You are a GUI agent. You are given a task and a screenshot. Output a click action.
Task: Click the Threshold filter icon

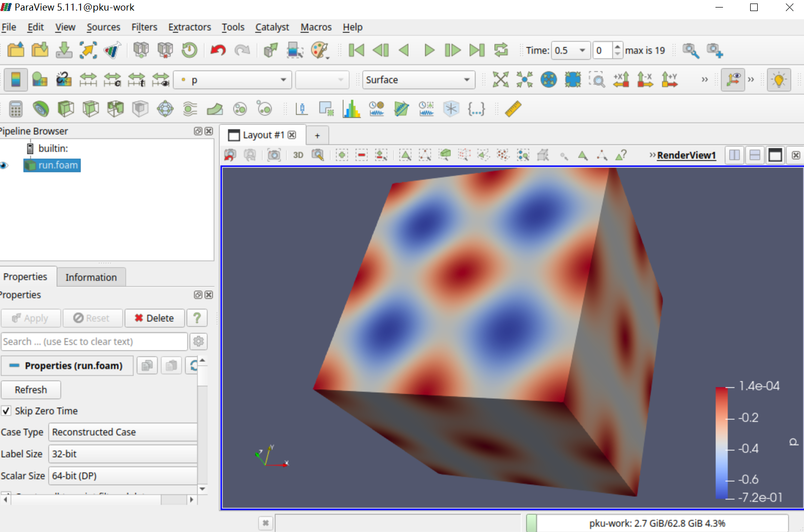tap(115, 109)
